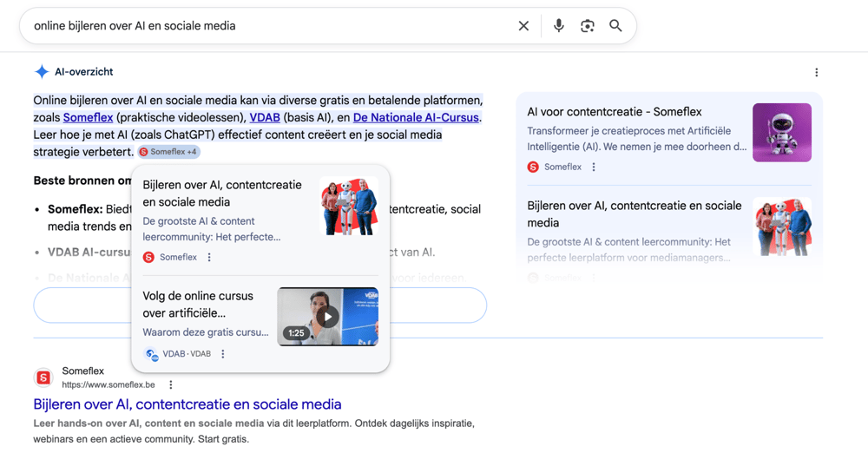Play the VDAB online cursus video
Screen dimensions: 868x453
(327, 317)
